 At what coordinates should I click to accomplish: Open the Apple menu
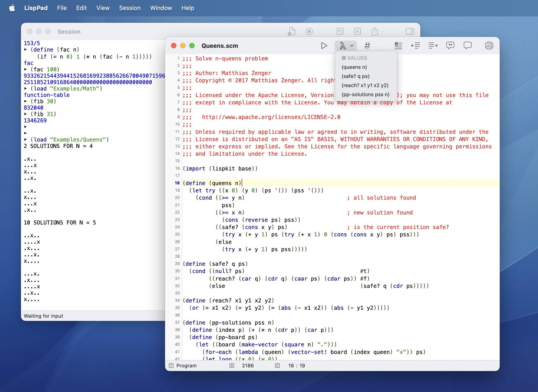[x=12, y=8]
